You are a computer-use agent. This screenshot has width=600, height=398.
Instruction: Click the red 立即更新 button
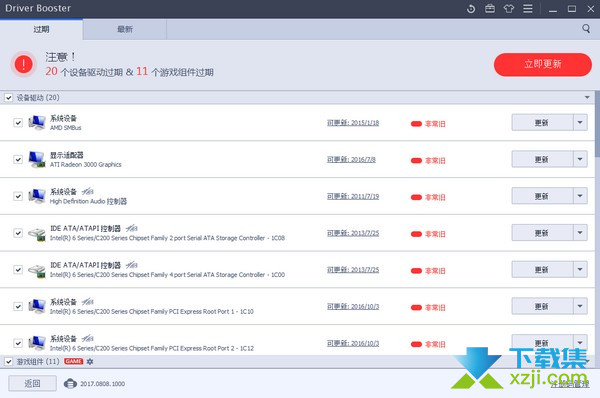(x=543, y=64)
